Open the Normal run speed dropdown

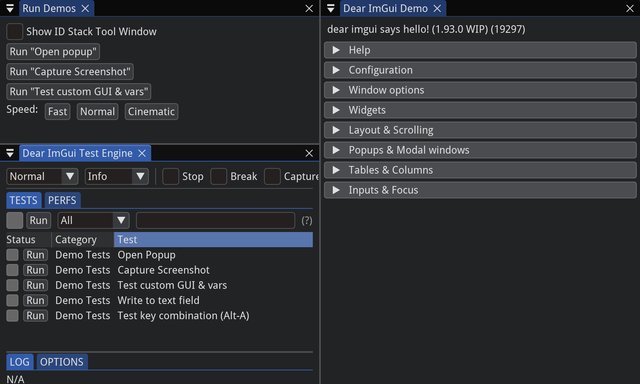[42, 177]
